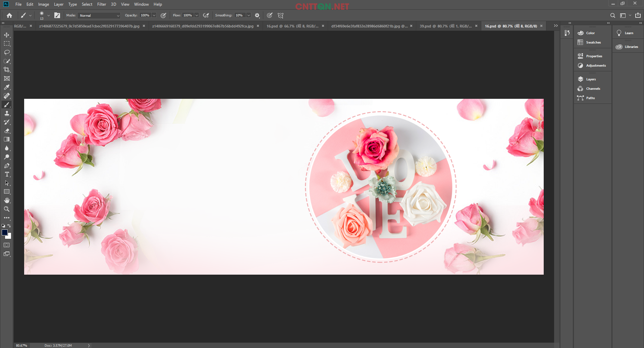The width and height of the screenshot is (644, 348).
Task: Open the Flow slider dropdown
Action: [x=197, y=15]
